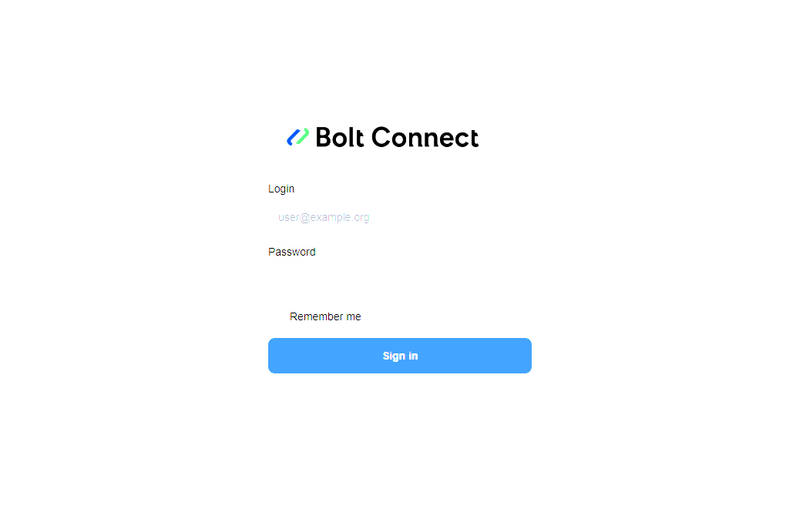786x532 pixels.
Task: Focus the Login email input field
Action: [399, 217]
